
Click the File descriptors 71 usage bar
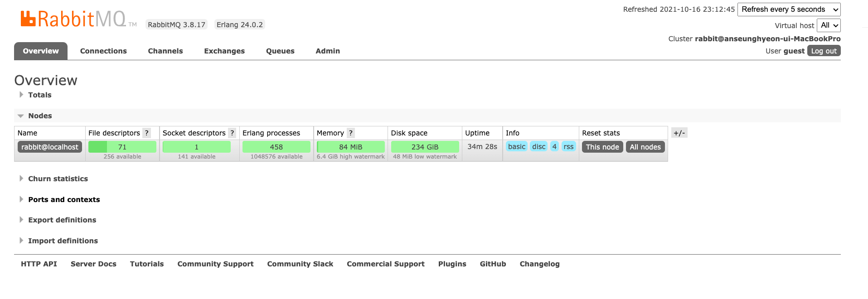tap(122, 147)
